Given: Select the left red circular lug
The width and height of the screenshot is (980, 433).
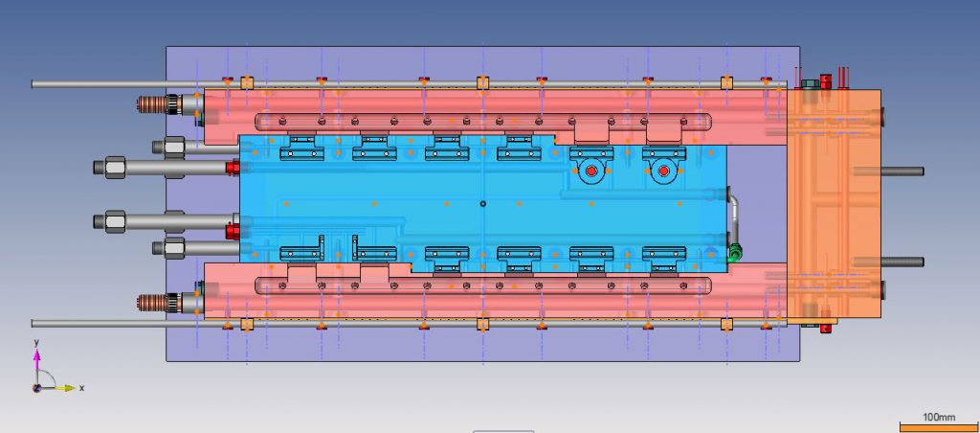Looking at the screenshot, I should [591, 171].
